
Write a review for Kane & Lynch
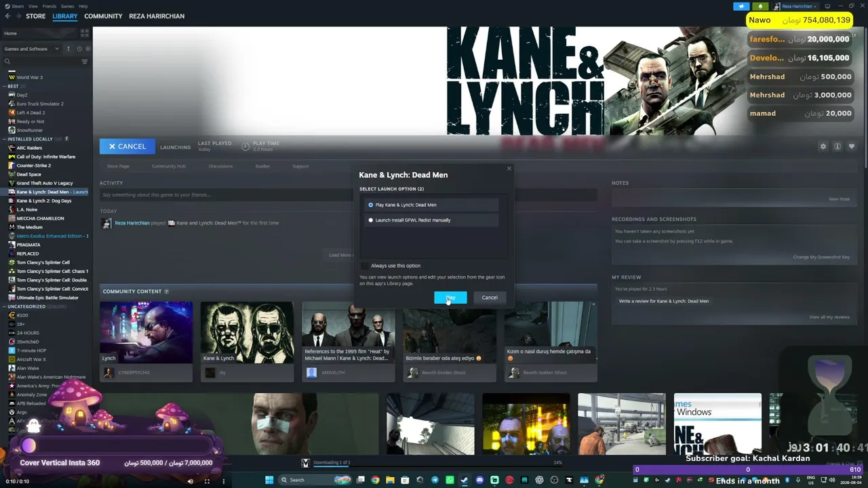[x=664, y=301]
